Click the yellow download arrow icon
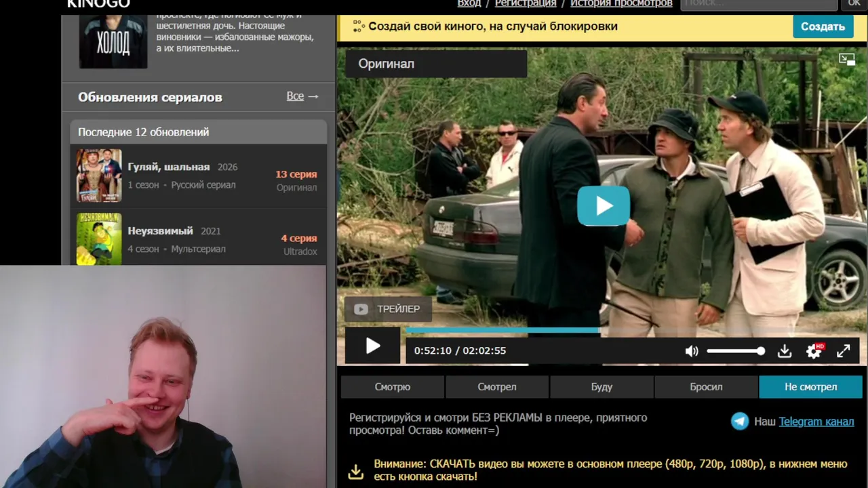The width and height of the screenshot is (868, 488). coord(355,471)
